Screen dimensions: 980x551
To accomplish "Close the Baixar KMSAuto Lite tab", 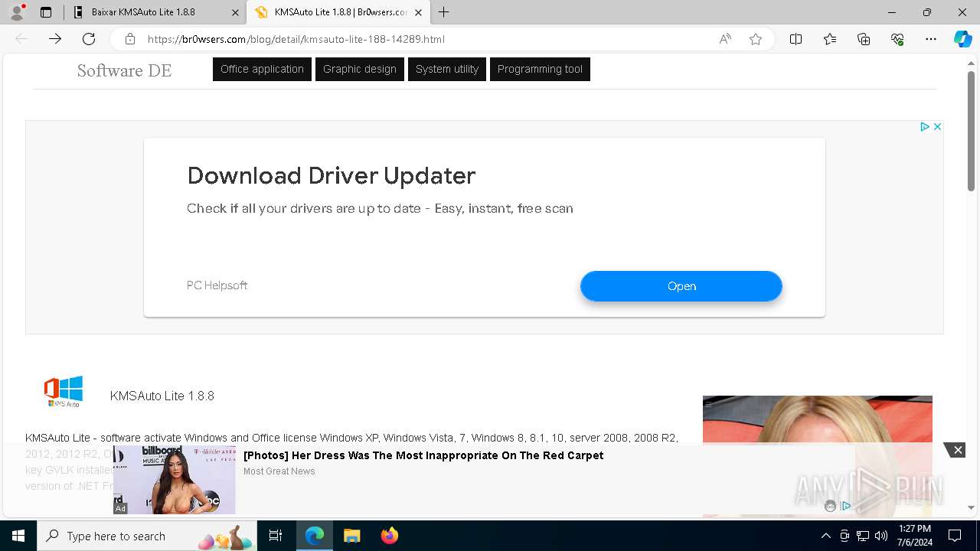I will [235, 12].
